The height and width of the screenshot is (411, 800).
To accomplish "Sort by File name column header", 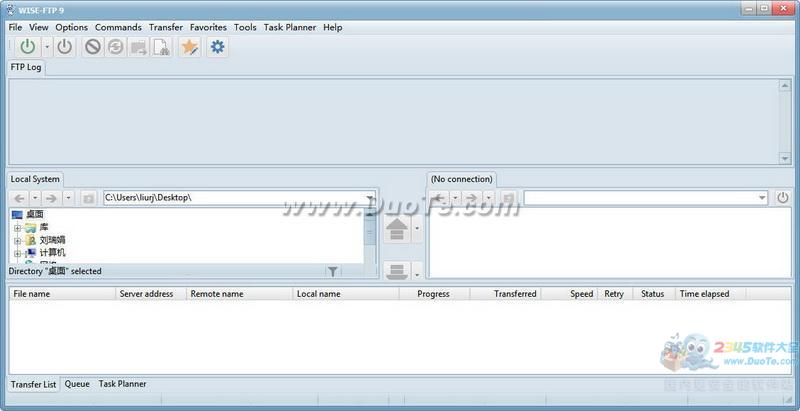I will click(62, 294).
